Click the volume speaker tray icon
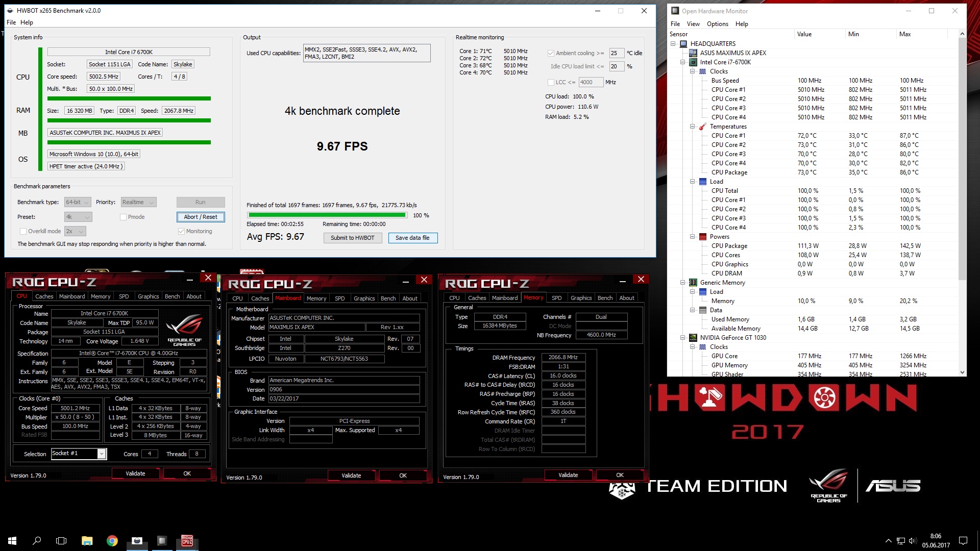 point(913,541)
